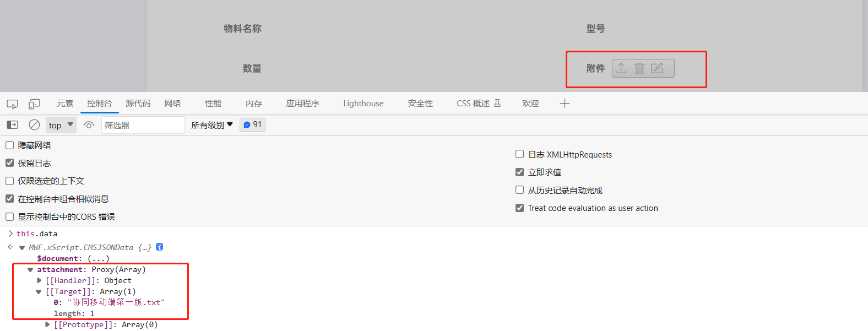Click the $document (...) getter value
Screen dimensions: 868x331
pos(99,258)
